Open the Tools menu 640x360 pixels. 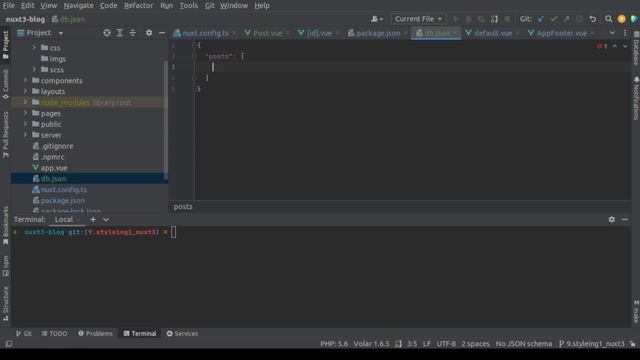point(189,6)
